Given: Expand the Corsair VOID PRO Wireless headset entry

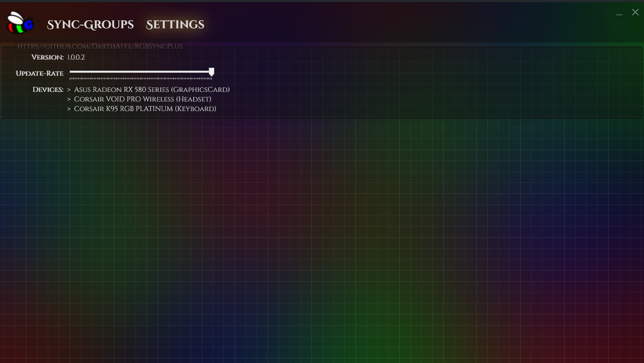Looking at the screenshot, I should [69, 99].
